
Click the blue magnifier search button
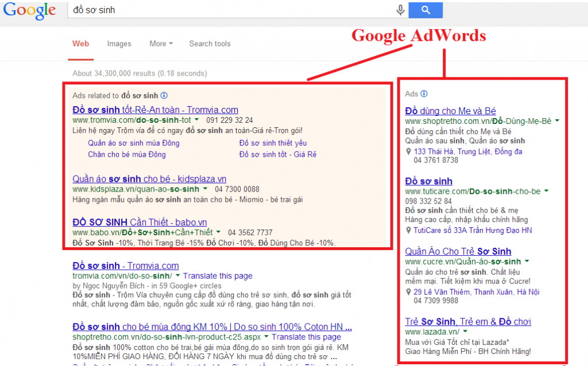pos(425,10)
